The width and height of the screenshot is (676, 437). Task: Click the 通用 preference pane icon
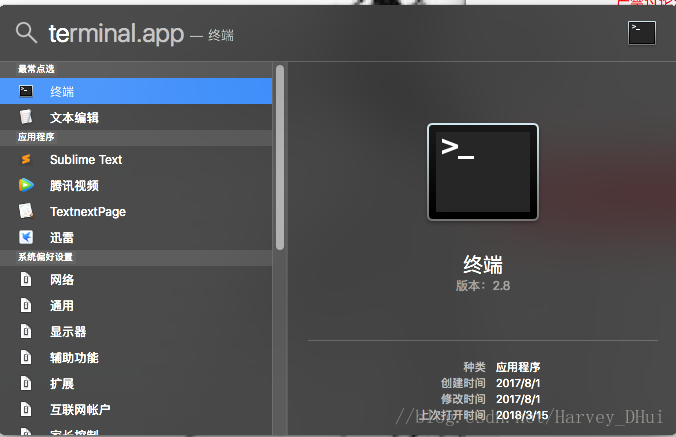point(26,305)
